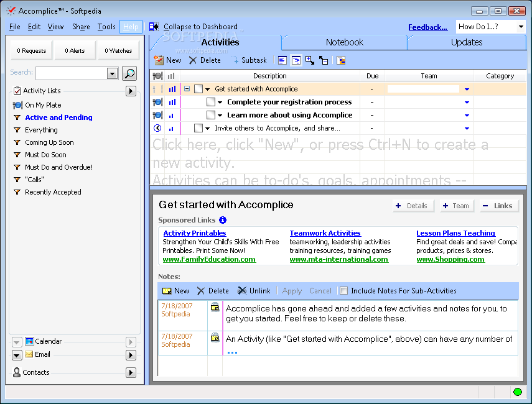
Task: Check off Invite others to Accomplice activity
Action: click(198, 128)
